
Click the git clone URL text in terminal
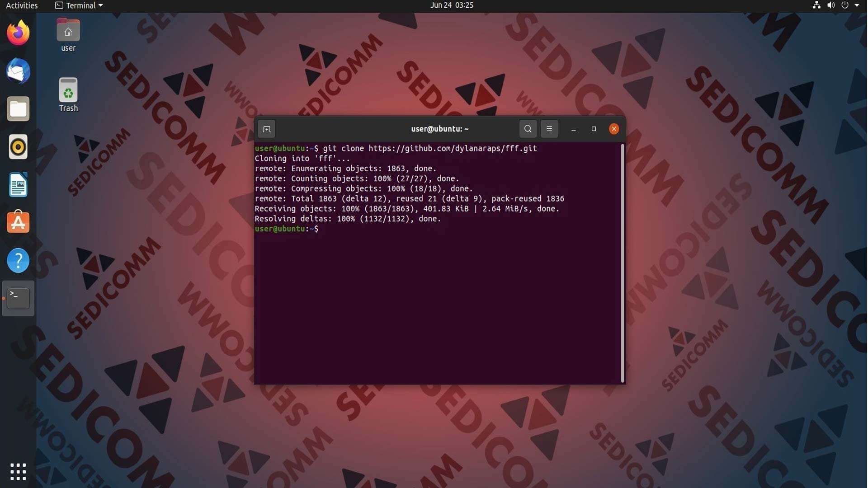453,148
